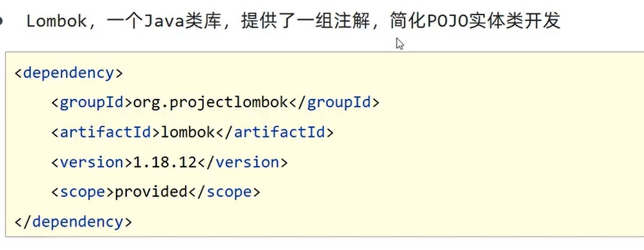Click the closing version tag
The height and width of the screenshot is (250, 644).
coord(243,162)
